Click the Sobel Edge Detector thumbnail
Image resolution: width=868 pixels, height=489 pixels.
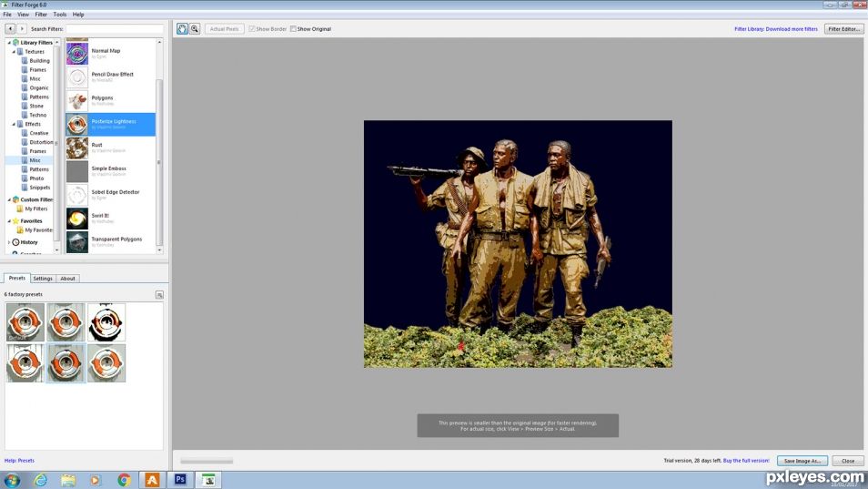[x=77, y=195]
